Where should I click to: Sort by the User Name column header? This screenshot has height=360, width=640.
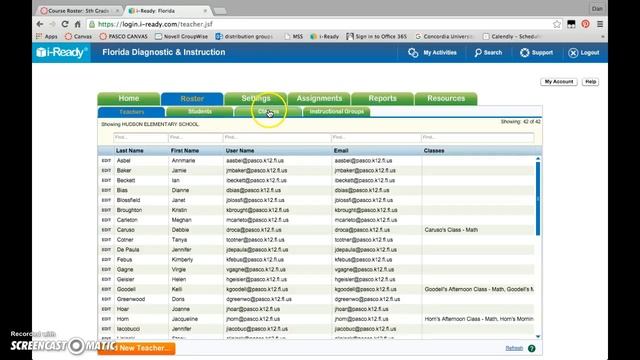click(240, 151)
